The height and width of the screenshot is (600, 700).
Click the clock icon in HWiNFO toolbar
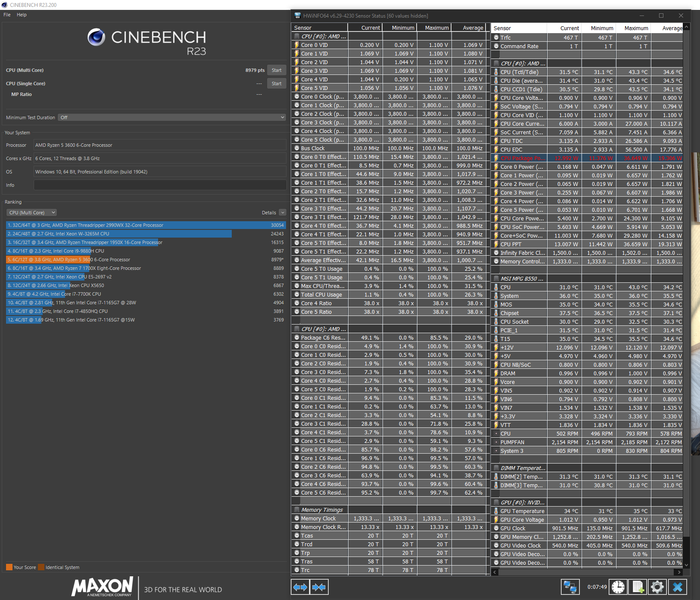pyautogui.click(x=619, y=587)
